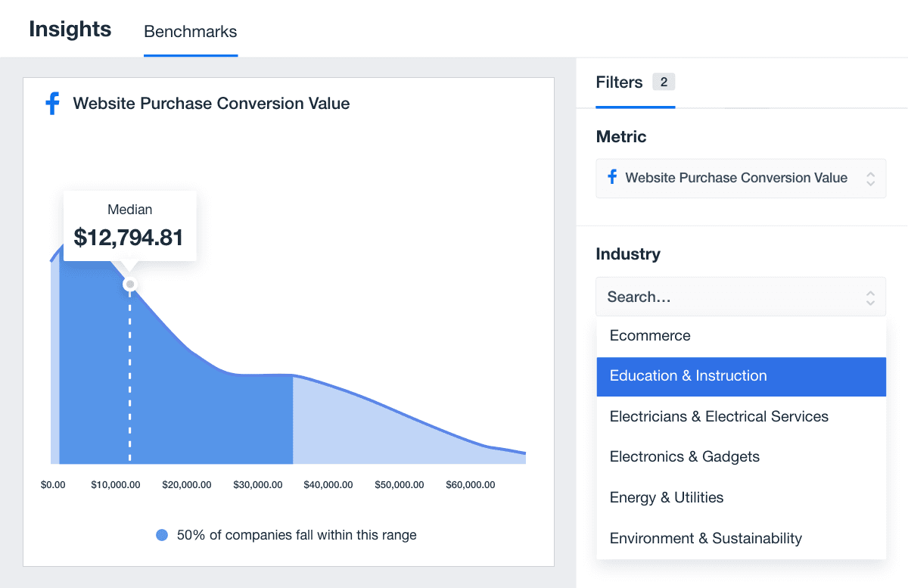908x588 pixels.
Task: Click the Metric dropdown up-down arrows
Action: 870,179
